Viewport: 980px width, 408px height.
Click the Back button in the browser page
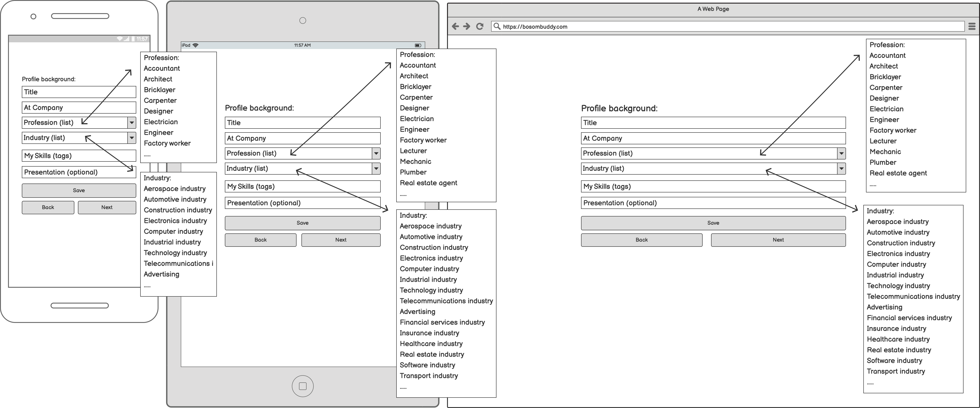tap(641, 240)
